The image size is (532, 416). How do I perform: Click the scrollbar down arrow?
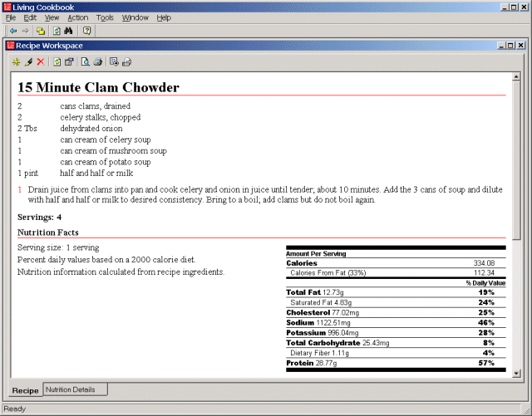tap(516, 374)
